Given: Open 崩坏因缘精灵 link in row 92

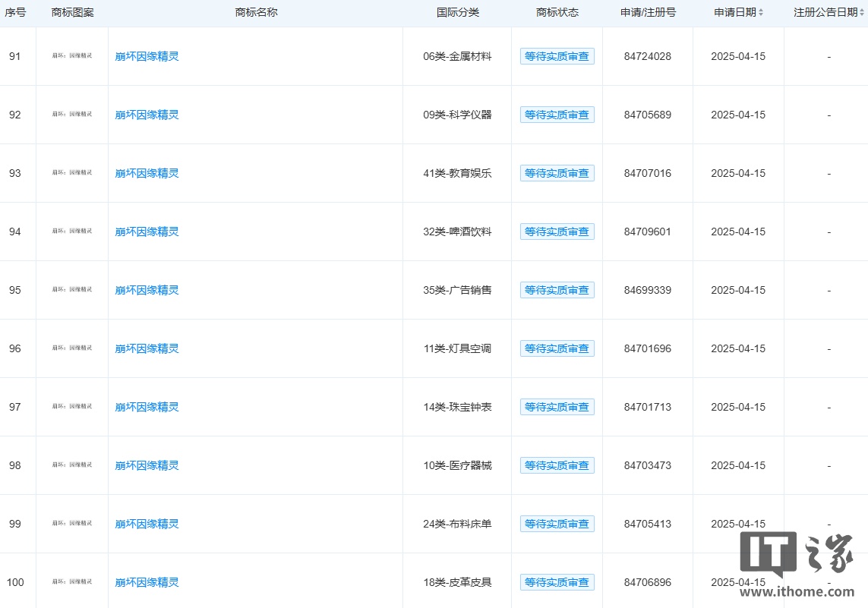Looking at the screenshot, I should (x=147, y=115).
